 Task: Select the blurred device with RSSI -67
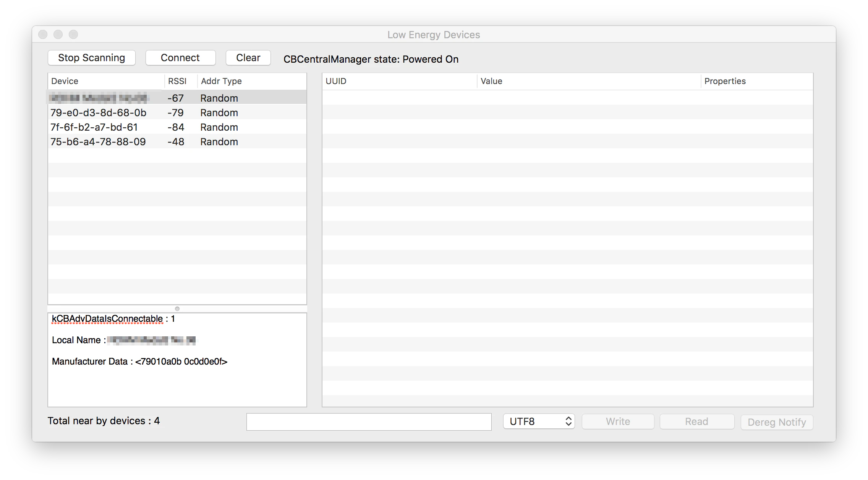(177, 98)
